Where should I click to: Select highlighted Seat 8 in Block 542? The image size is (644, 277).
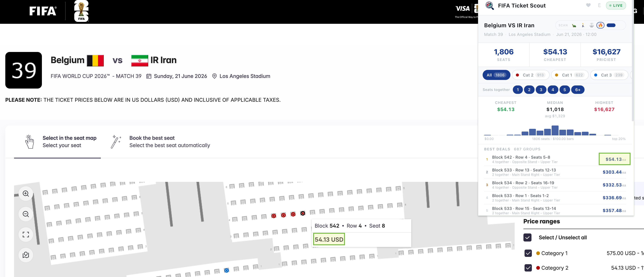click(302, 213)
